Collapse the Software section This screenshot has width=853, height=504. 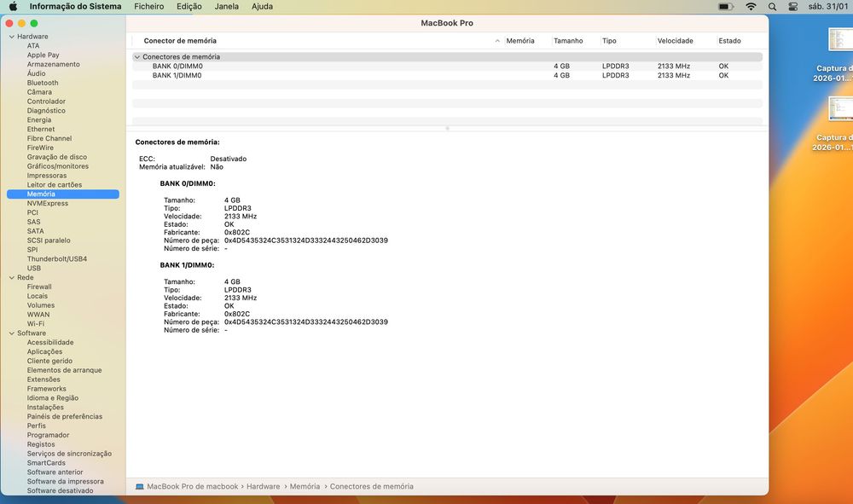(x=11, y=333)
